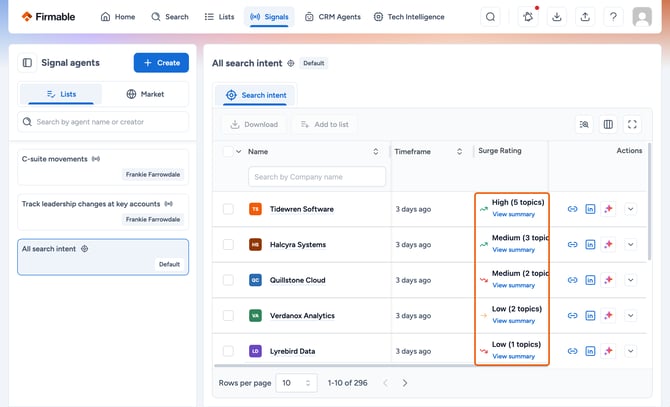Toggle fullscreen table view icon
This screenshot has width=670, height=407.
click(632, 124)
